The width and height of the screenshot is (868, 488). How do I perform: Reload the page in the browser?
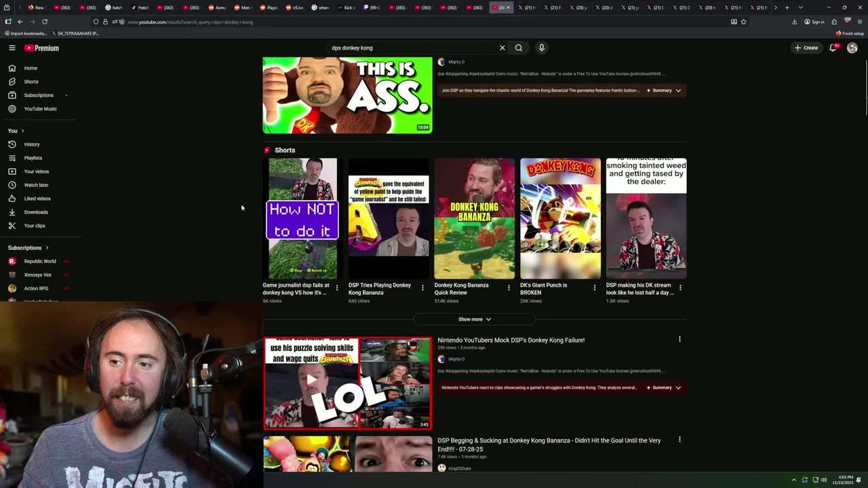pyautogui.click(x=45, y=22)
